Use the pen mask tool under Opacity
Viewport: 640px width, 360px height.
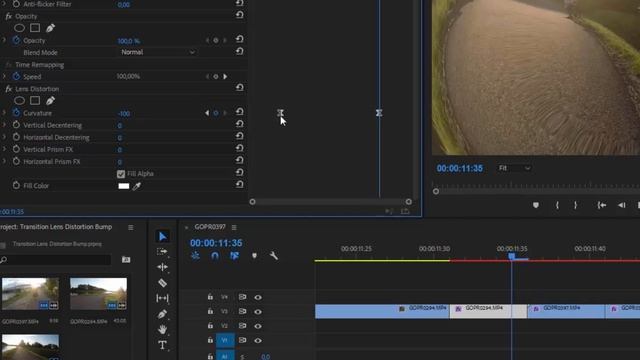click(51, 28)
